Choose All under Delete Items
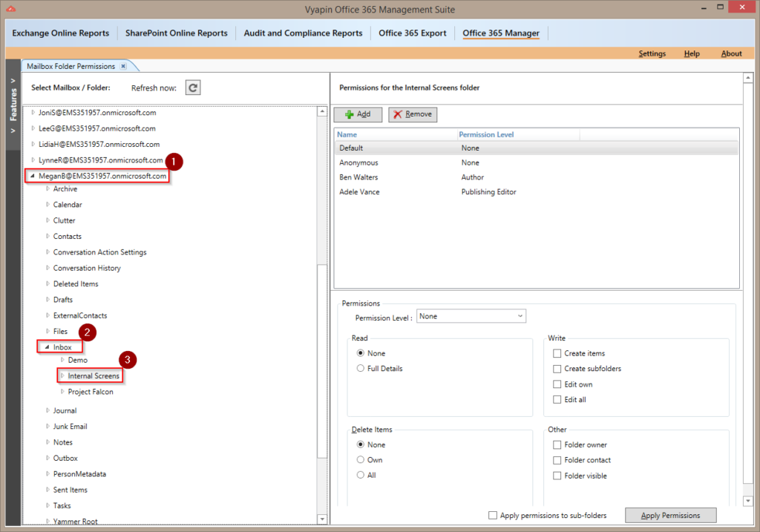The width and height of the screenshot is (760, 532). coord(361,475)
